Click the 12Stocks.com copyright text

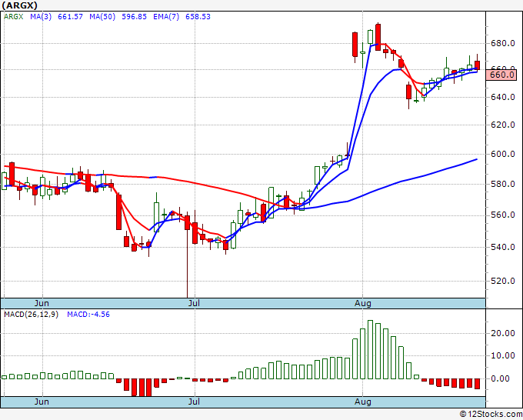click(x=491, y=415)
